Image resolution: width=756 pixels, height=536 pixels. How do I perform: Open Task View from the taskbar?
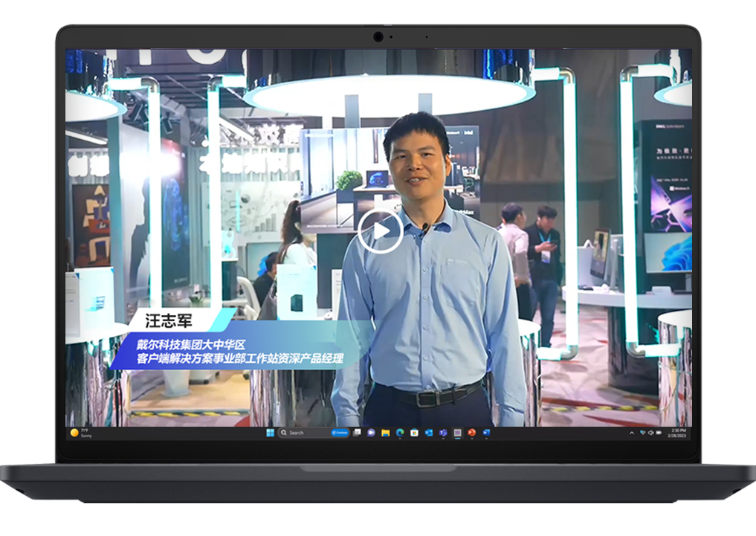357,433
